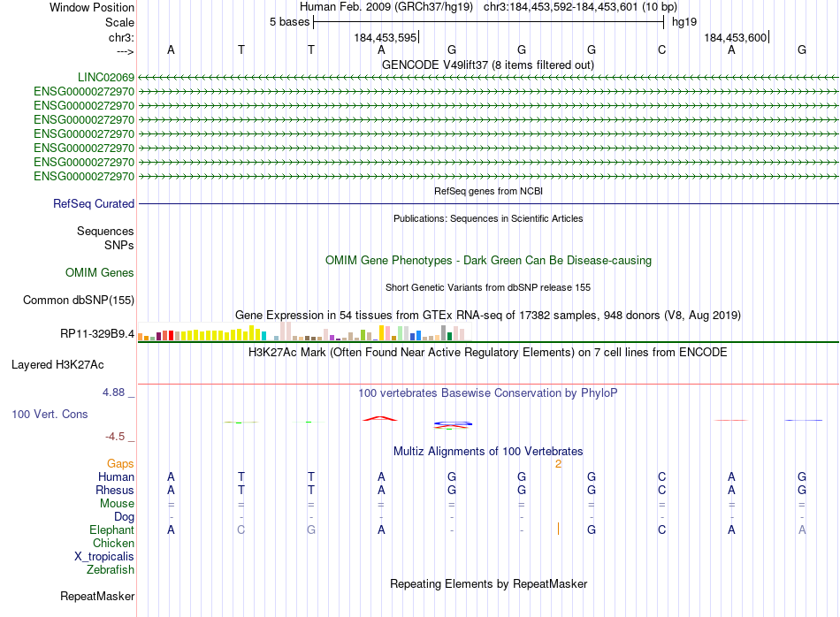Click the X_tropicalis alignment row label
This screenshot has height=617, width=840.
[104, 557]
